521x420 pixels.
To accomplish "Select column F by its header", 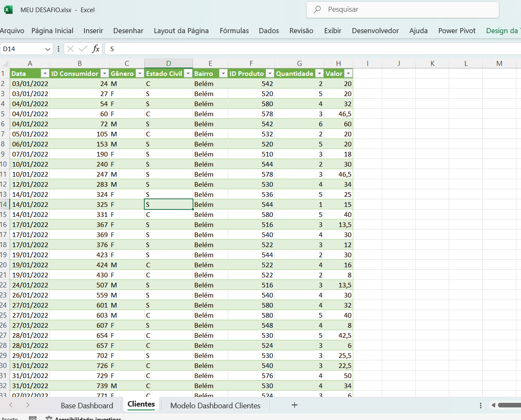I will [x=251, y=63].
